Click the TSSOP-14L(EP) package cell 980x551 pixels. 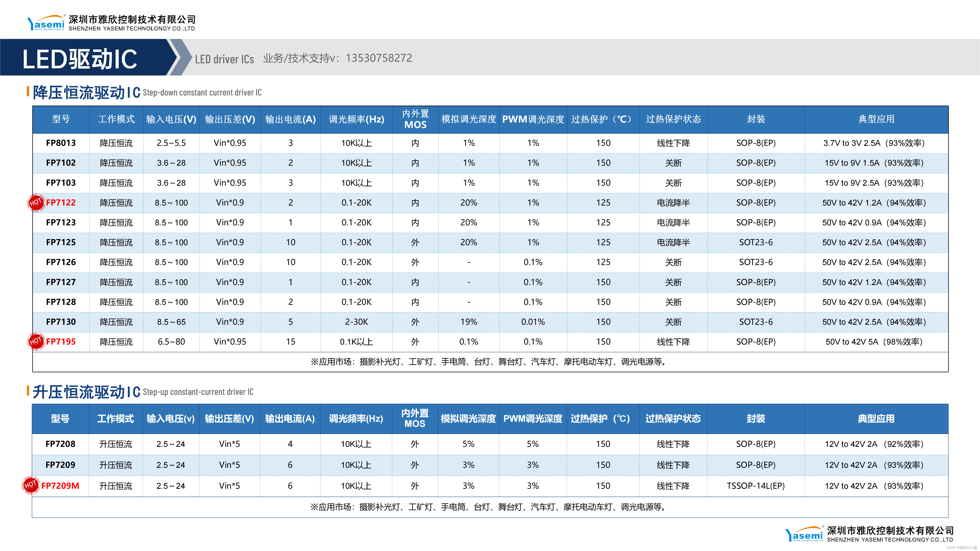click(756, 486)
